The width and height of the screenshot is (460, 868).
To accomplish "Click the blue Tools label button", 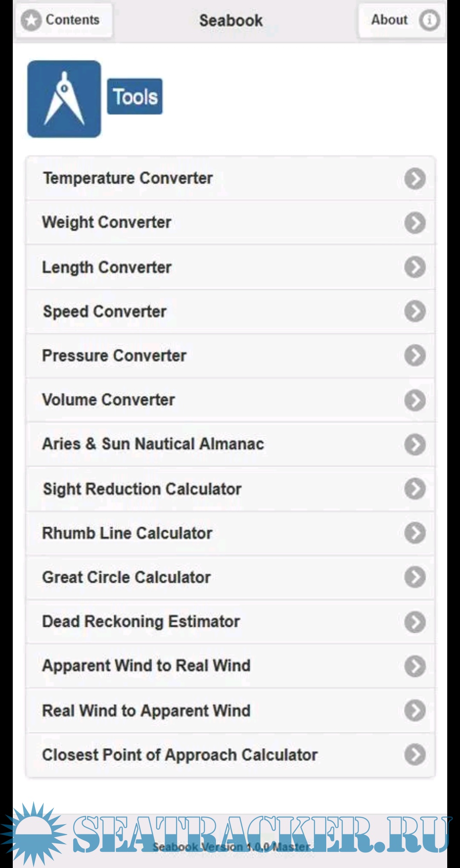I will coord(135,97).
